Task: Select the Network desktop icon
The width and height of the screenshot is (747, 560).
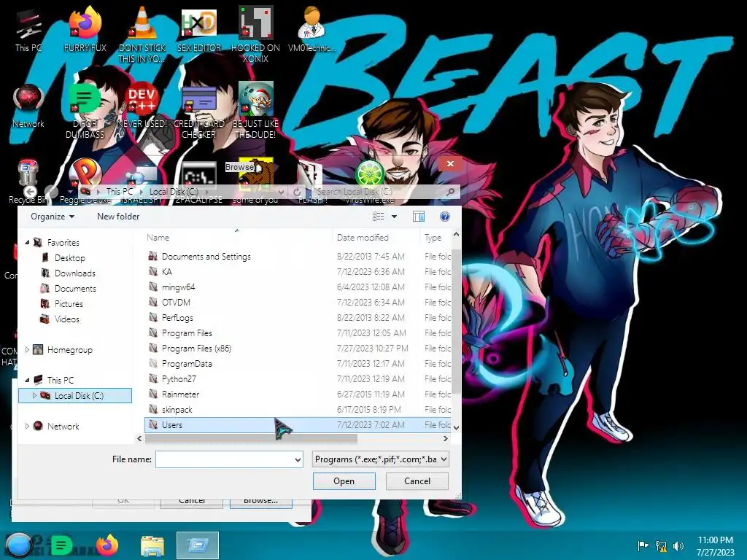Action: (x=28, y=106)
